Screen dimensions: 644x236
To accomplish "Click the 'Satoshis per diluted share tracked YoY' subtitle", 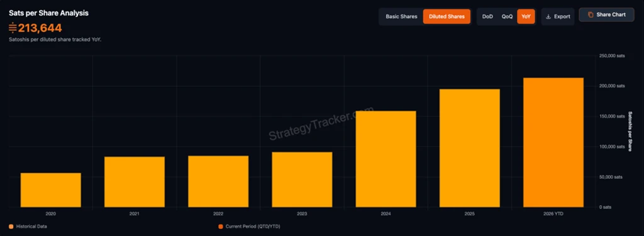I will click(x=55, y=40).
